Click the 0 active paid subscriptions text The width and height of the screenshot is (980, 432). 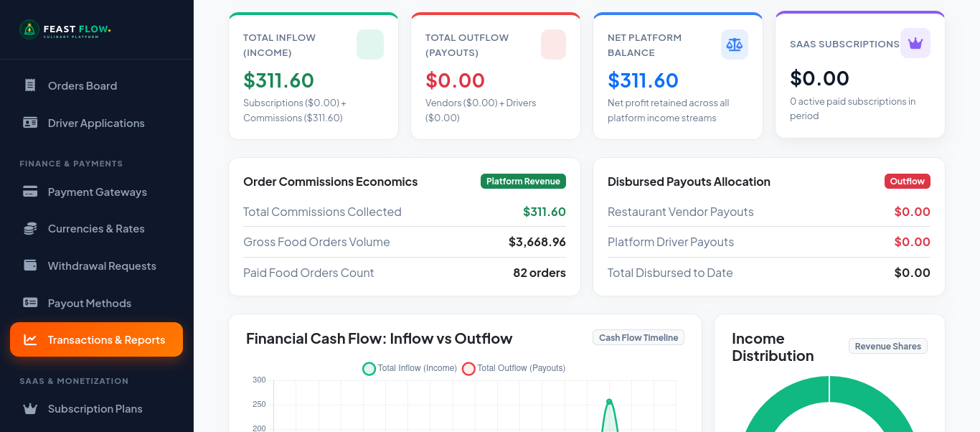click(x=852, y=108)
